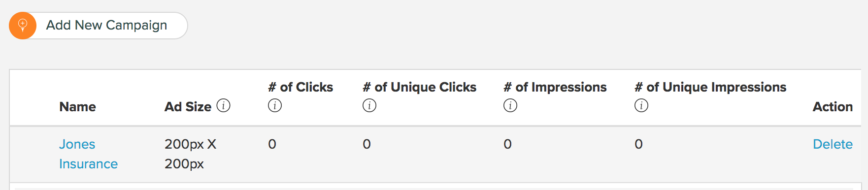Click info icon under # of Clicks
Image resolution: width=868 pixels, height=190 pixels.
(x=275, y=105)
